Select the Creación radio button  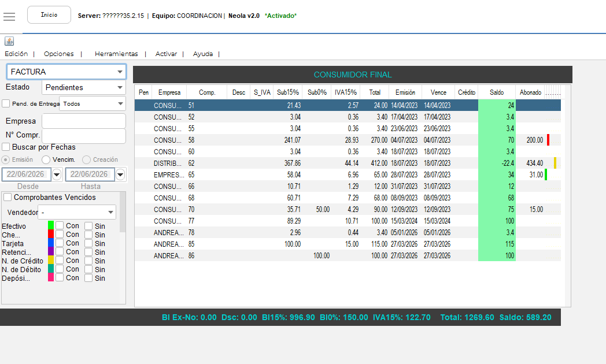click(x=86, y=159)
